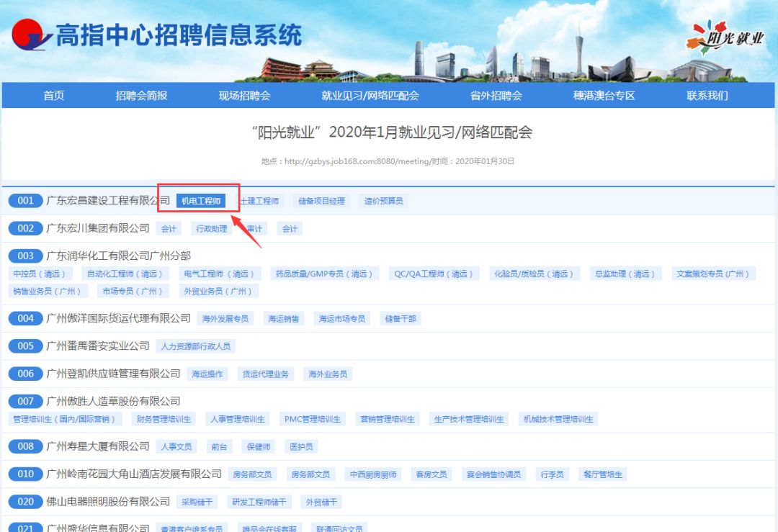Click company name 广州傲洋国际货运代理有限公司
Viewport: 778px width, 532px height.
click(x=119, y=318)
